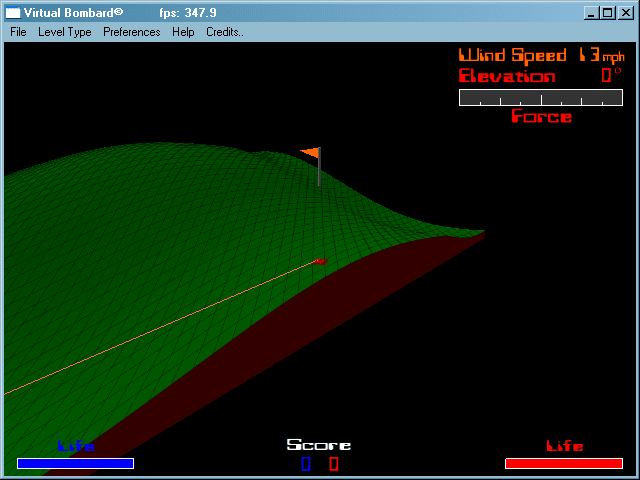Open the File menu
Screen dimensions: 640x480
(18, 32)
